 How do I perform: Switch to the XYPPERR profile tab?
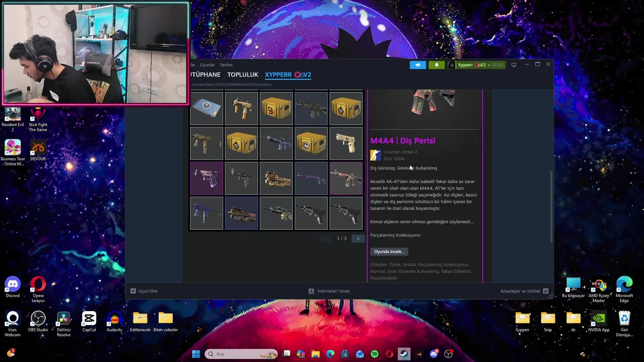(x=288, y=74)
